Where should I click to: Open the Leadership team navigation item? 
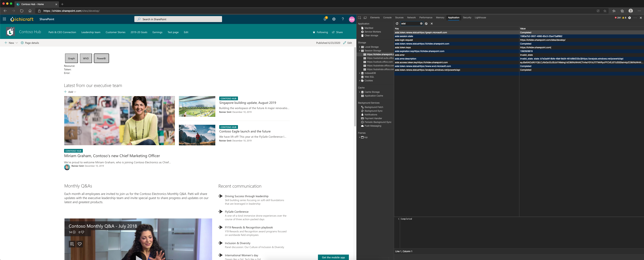[91, 32]
